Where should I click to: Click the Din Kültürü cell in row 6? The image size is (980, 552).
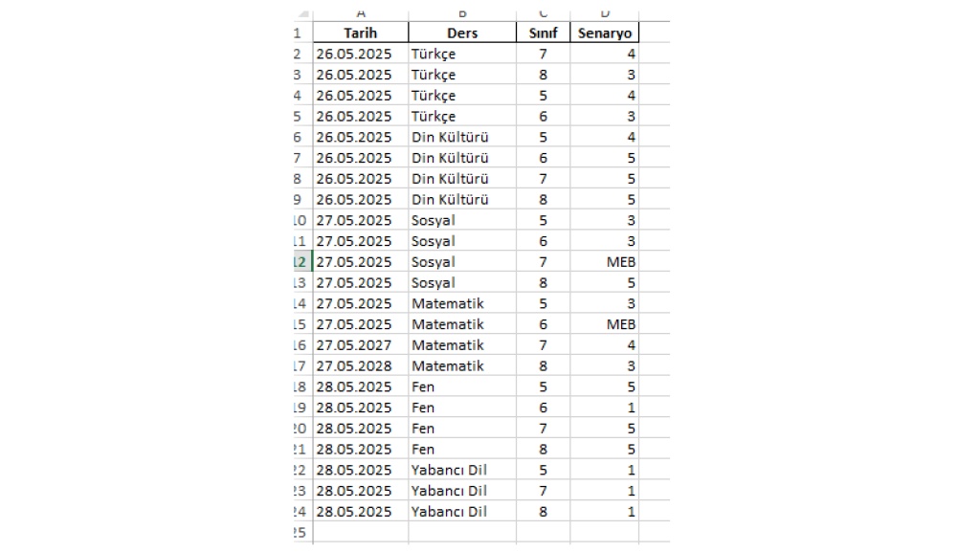tap(462, 137)
